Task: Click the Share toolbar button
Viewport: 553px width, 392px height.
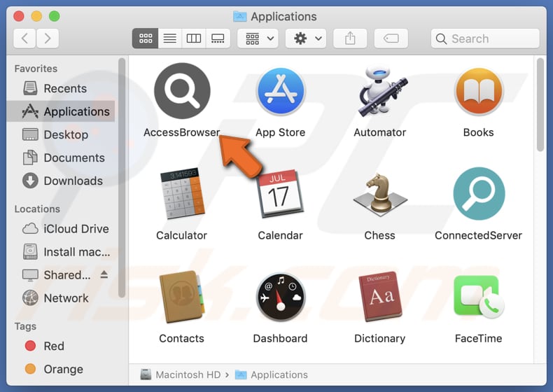Action: point(350,38)
